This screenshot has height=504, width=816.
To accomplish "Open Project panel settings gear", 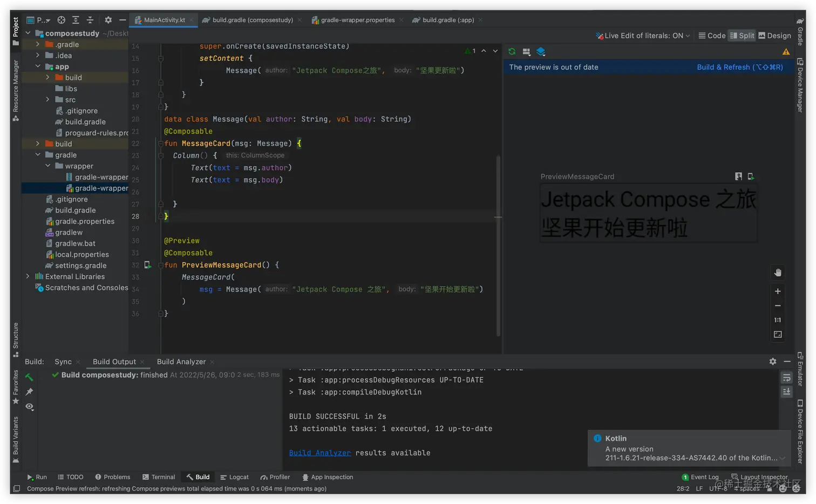I will 108,20.
